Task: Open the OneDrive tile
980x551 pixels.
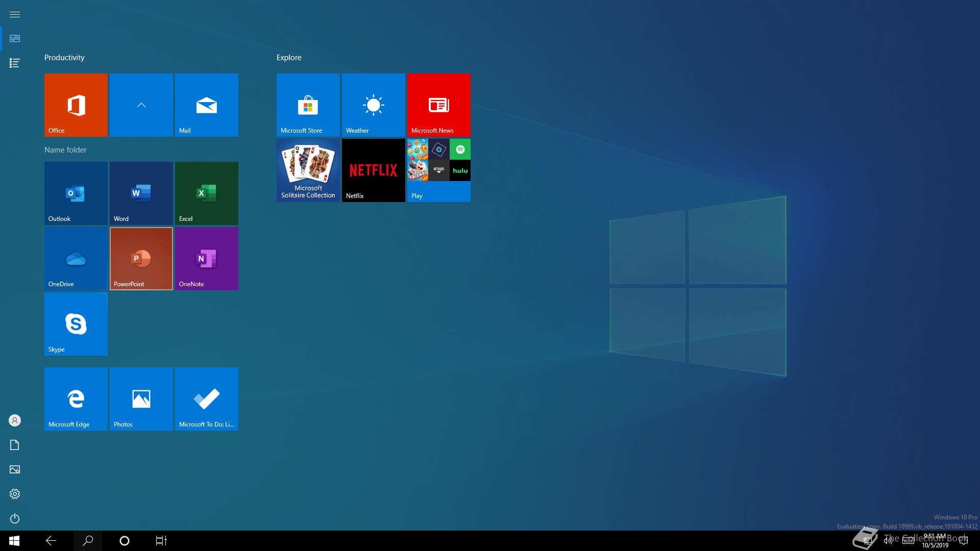Action: pyautogui.click(x=76, y=259)
